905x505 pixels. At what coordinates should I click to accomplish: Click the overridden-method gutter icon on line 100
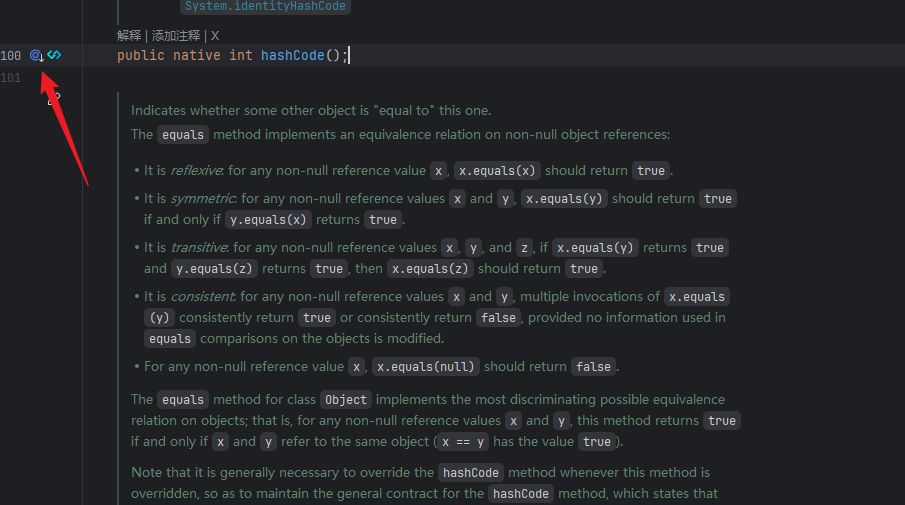coord(37,55)
